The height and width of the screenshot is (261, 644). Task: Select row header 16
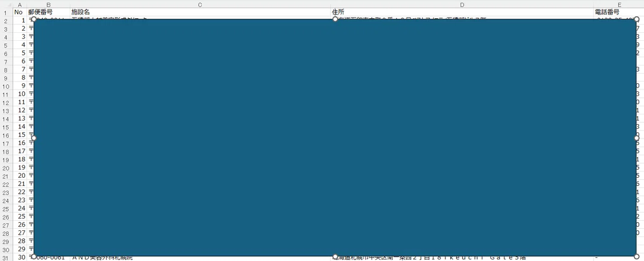coord(6,135)
